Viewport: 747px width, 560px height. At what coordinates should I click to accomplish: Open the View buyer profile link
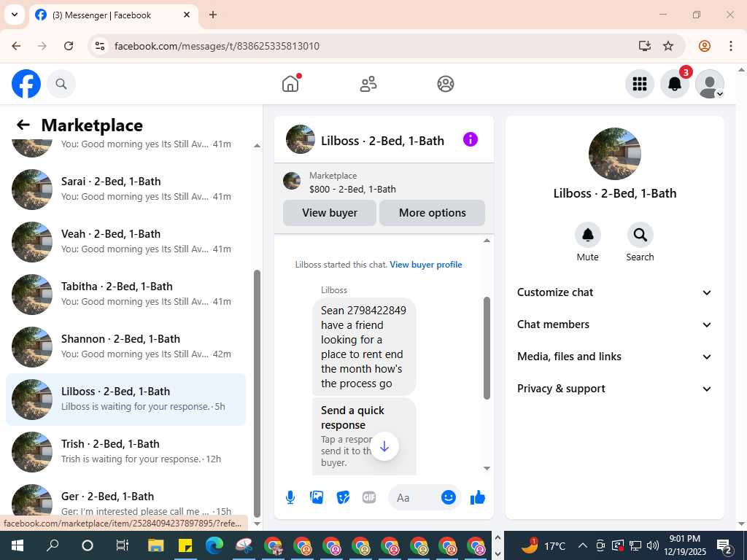pos(426,265)
